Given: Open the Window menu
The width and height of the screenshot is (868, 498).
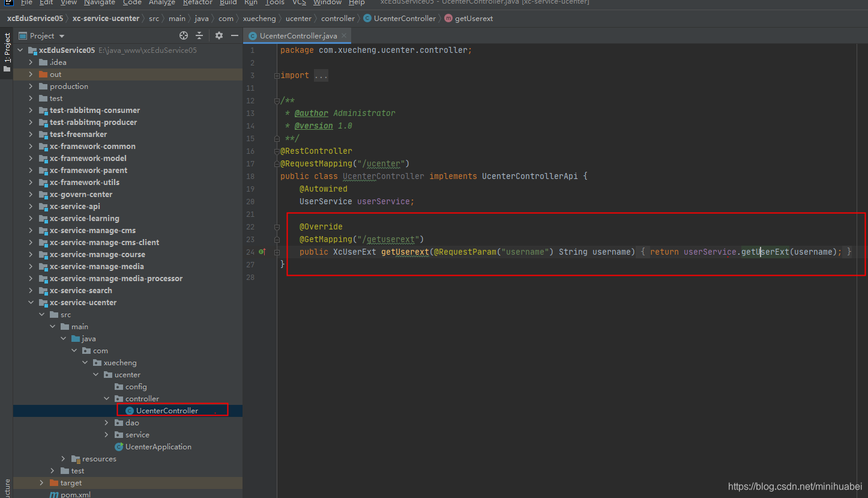Looking at the screenshot, I should (327, 2).
